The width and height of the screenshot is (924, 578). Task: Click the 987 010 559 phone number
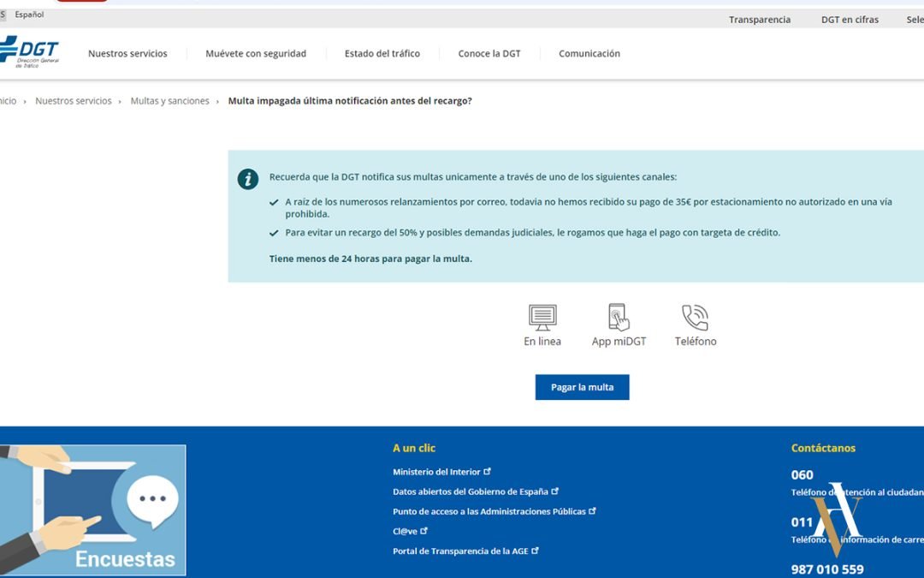(x=827, y=569)
